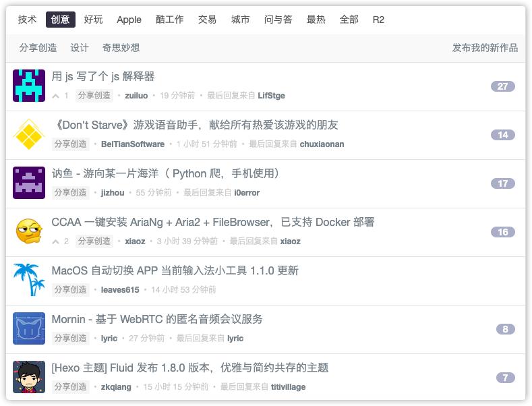Open last replier titivillage profile
This screenshot has width=532, height=406.
click(x=289, y=387)
